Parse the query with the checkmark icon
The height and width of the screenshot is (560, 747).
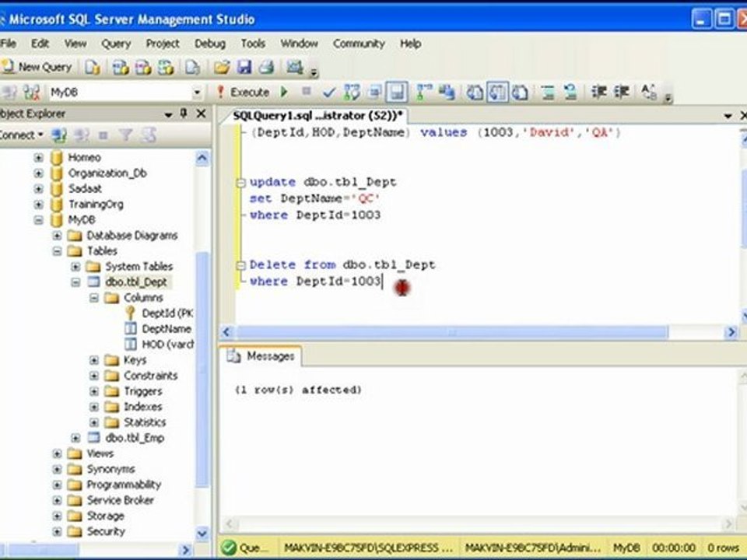click(328, 93)
